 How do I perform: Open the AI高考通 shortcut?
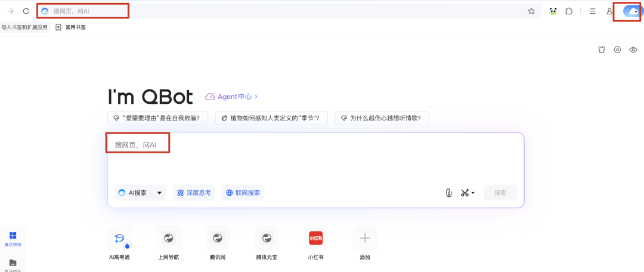pyautogui.click(x=119, y=243)
